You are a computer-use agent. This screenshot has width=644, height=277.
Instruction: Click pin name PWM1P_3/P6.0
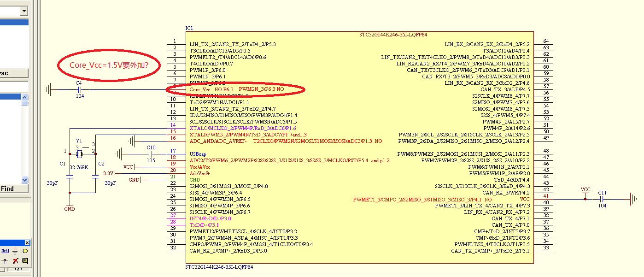click(207, 70)
